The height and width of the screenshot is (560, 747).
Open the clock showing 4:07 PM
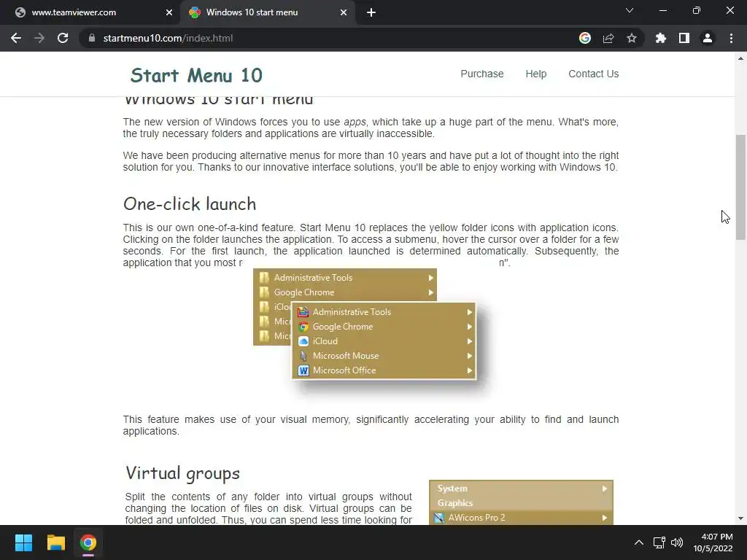(x=713, y=542)
